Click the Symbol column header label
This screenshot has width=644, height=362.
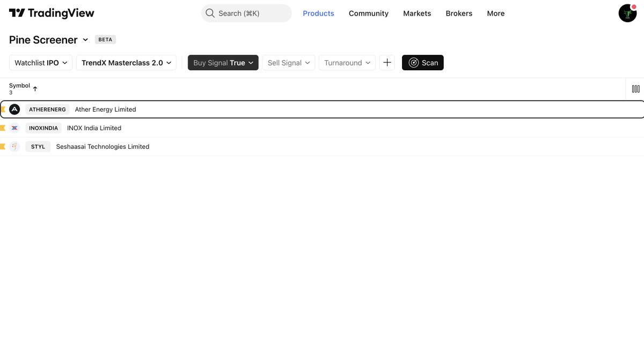point(20,85)
